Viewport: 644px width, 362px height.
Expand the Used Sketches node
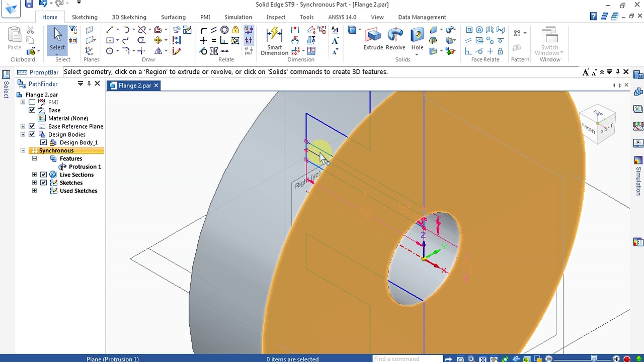click(x=34, y=191)
